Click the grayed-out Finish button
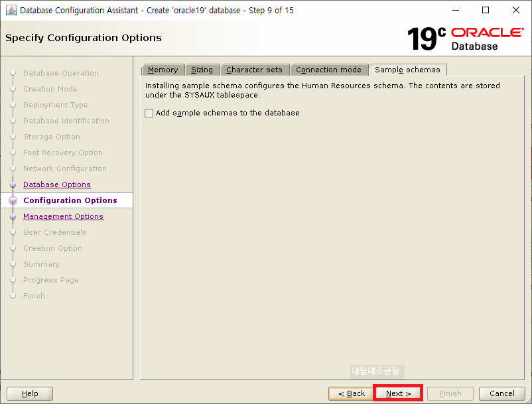The width and height of the screenshot is (532, 404). pos(450,393)
